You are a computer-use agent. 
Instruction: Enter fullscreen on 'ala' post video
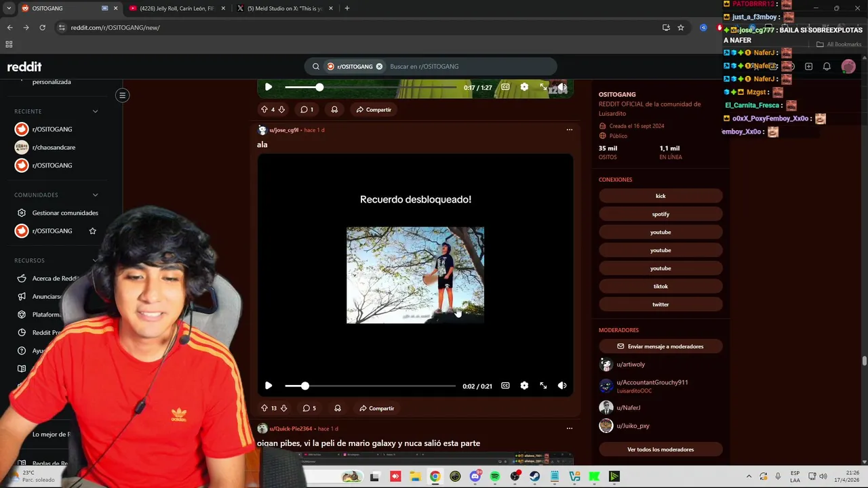pyautogui.click(x=543, y=386)
